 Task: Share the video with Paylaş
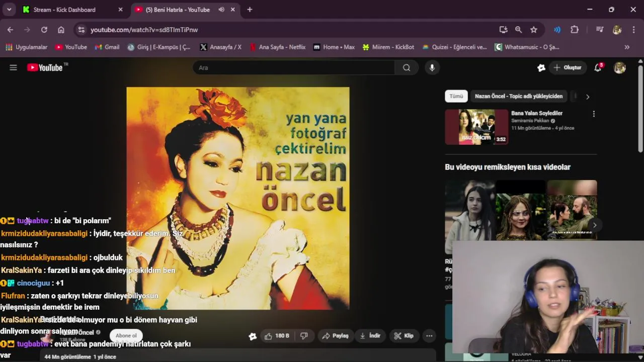[x=335, y=336]
